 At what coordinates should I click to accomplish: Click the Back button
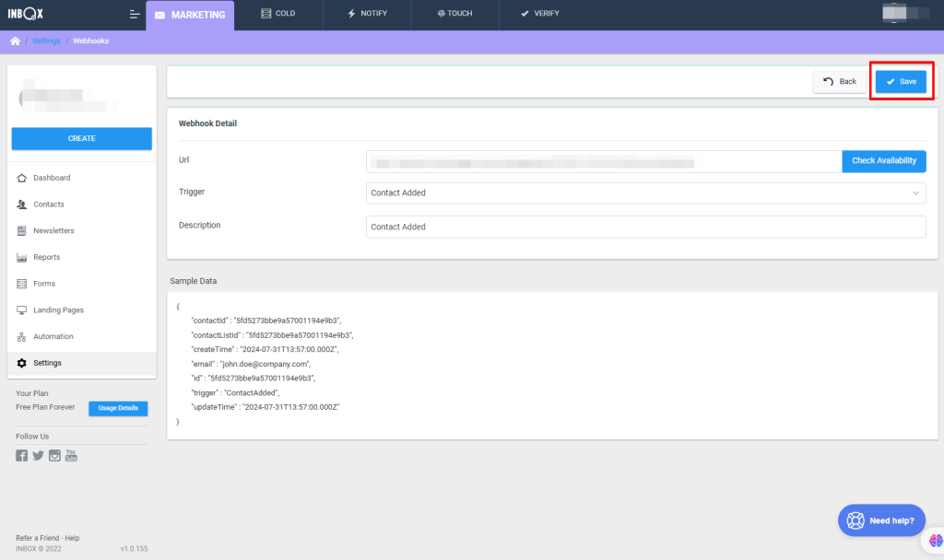pyautogui.click(x=840, y=82)
